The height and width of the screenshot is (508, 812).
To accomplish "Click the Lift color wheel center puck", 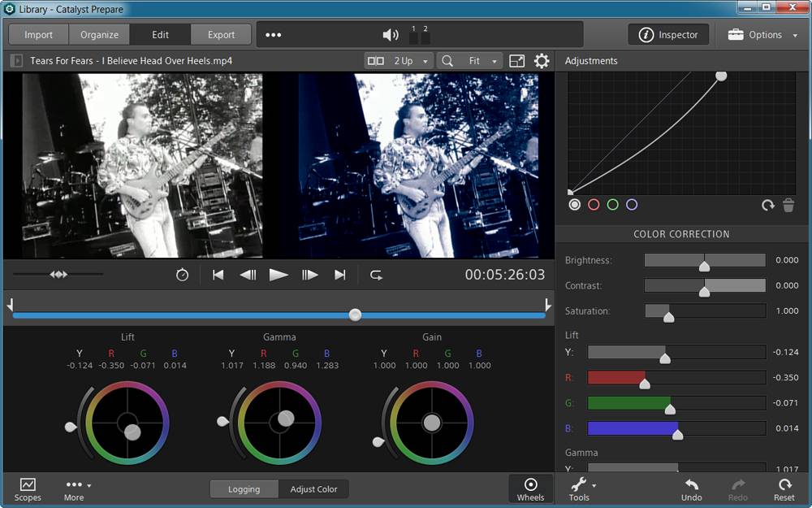I will pos(132,432).
